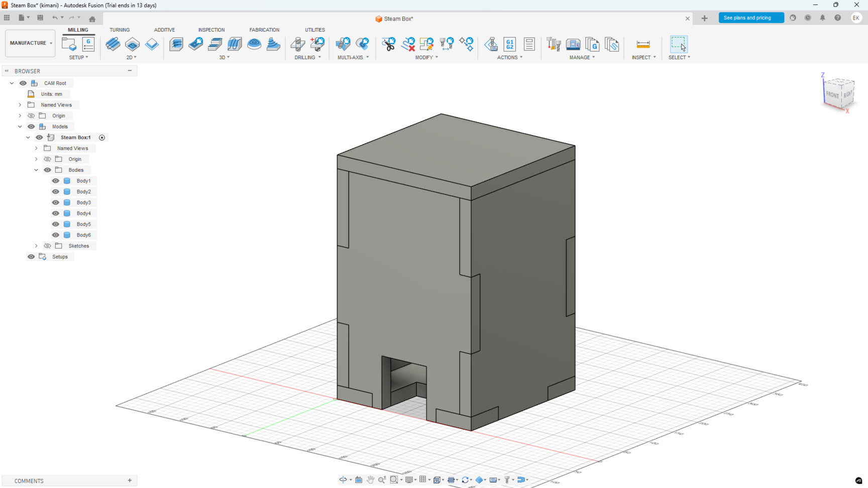Image resolution: width=868 pixels, height=488 pixels.
Task: Open the FABRICATION tab
Action: point(264,30)
